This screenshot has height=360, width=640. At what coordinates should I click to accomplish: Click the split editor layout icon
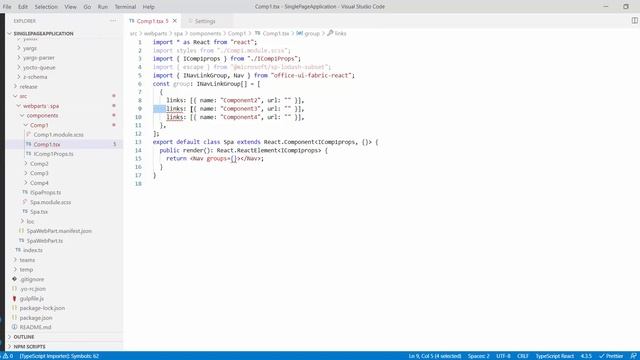[634, 20]
